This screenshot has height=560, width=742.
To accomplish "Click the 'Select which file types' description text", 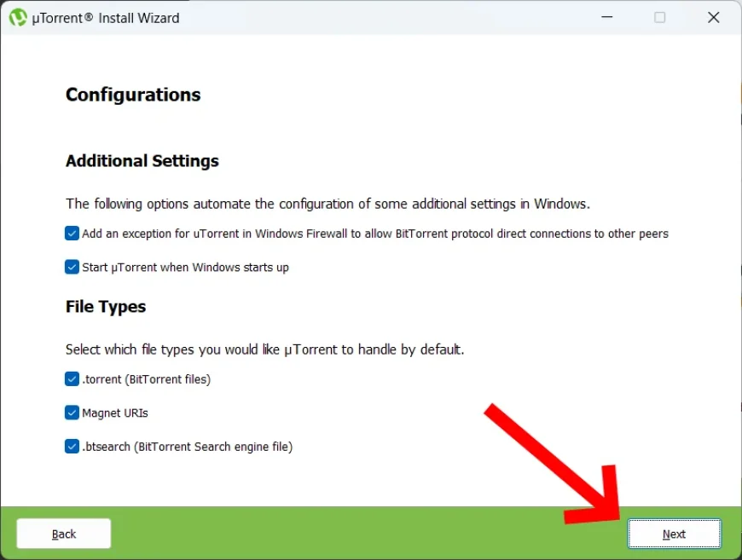I will [264, 349].
